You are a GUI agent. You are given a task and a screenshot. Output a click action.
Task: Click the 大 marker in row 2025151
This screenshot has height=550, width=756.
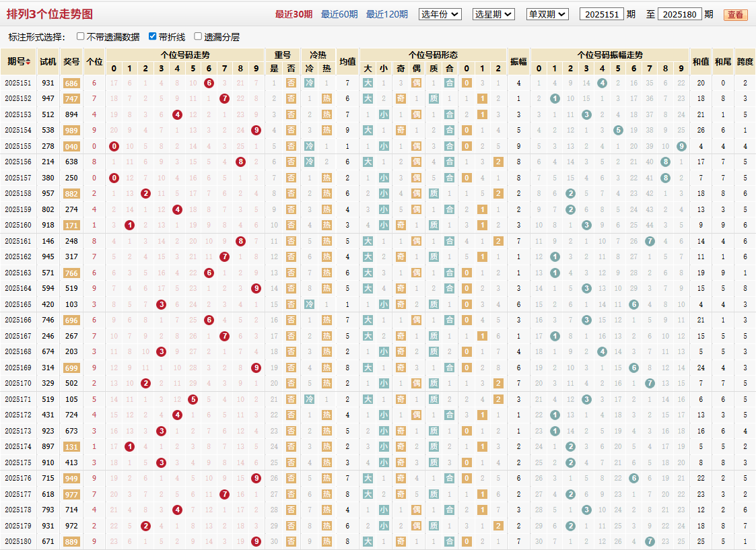tap(368, 83)
